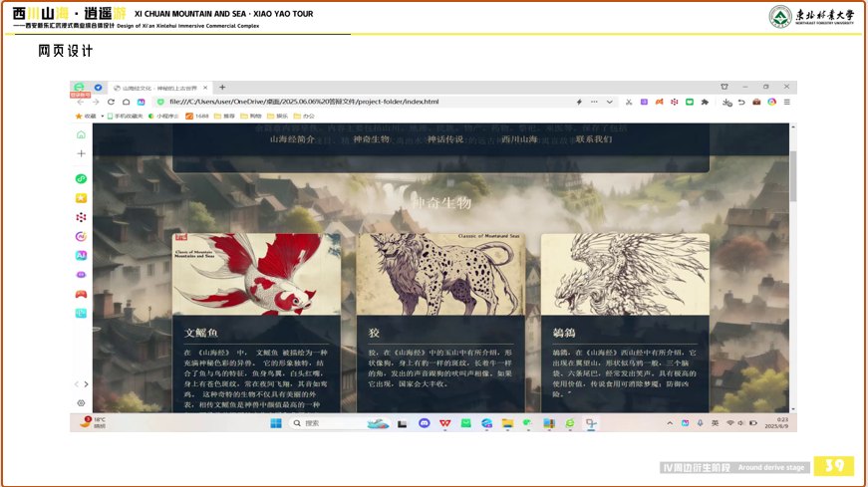Open the browser hamburger menu
This screenshot has width=868, height=487.
(786, 102)
